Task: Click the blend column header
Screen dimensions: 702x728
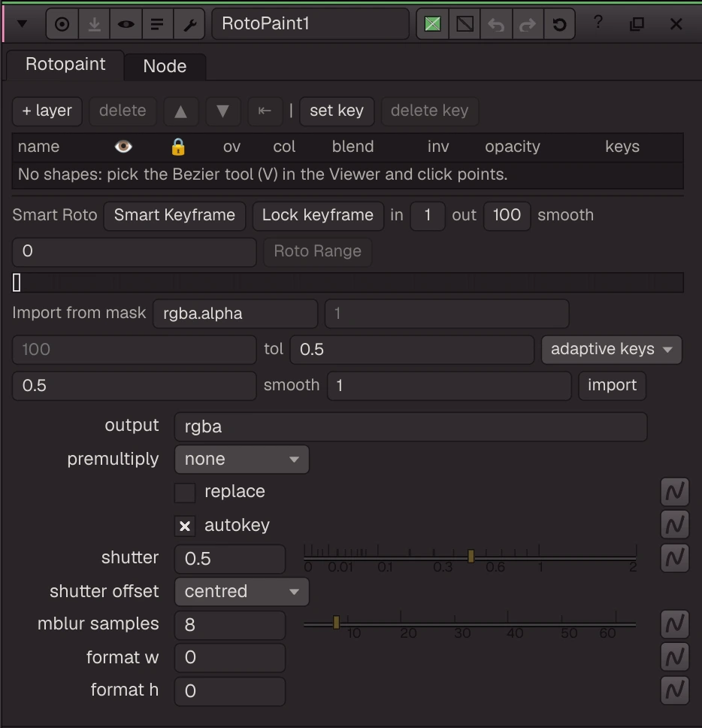Action: (x=353, y=147)
